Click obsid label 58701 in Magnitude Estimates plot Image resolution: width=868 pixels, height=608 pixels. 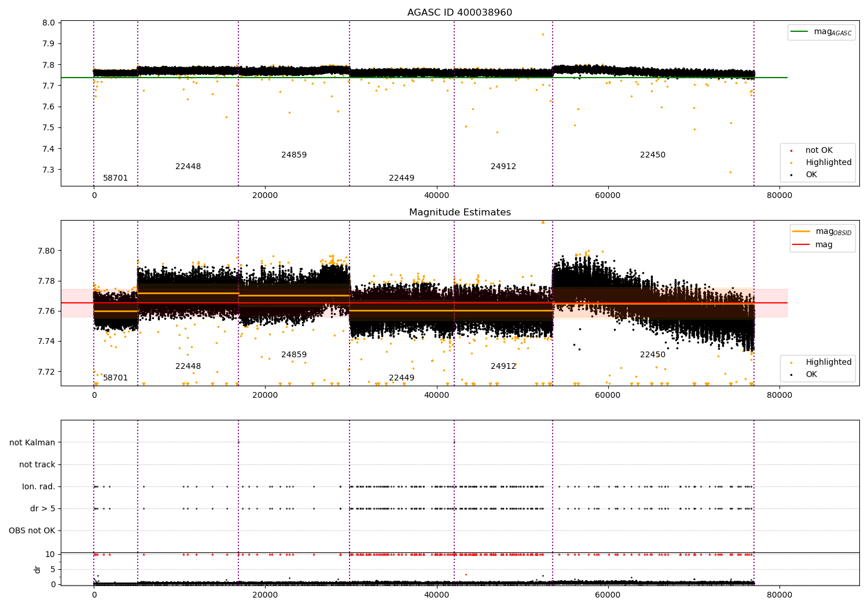[115, 378]
